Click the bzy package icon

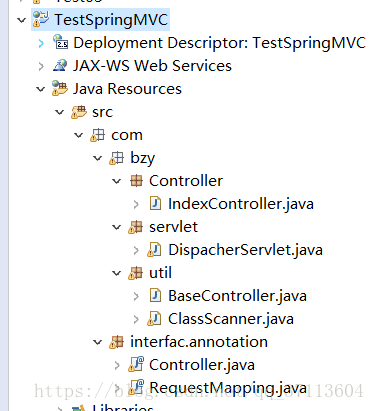[x=116, y=158]
